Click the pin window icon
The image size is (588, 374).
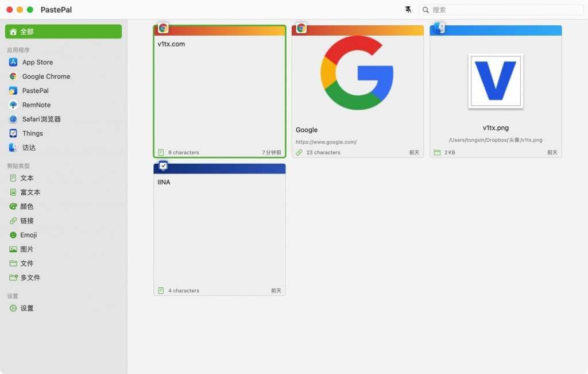[408, 10]
